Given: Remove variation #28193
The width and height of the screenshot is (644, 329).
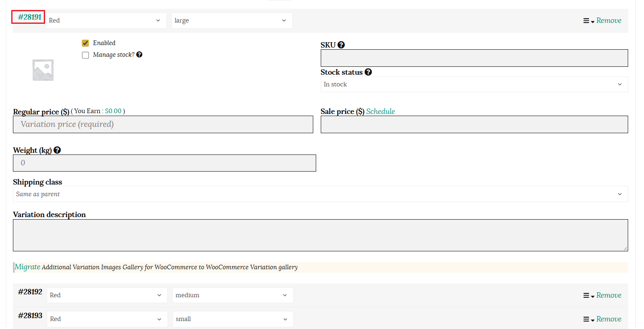Looking at the screenshot, I should pyautogui.click(x=609, y=319).
